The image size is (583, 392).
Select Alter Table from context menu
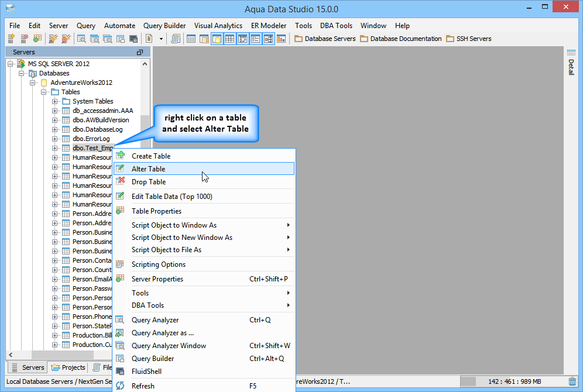pyautogui.click(x=204, y=169)
